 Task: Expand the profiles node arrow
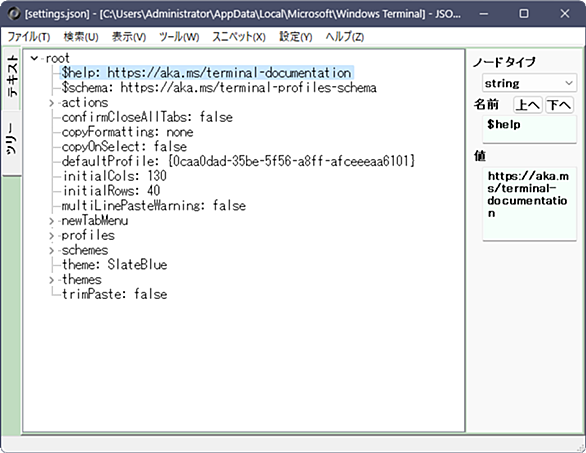pyautogui.click(x=52, y=235)
